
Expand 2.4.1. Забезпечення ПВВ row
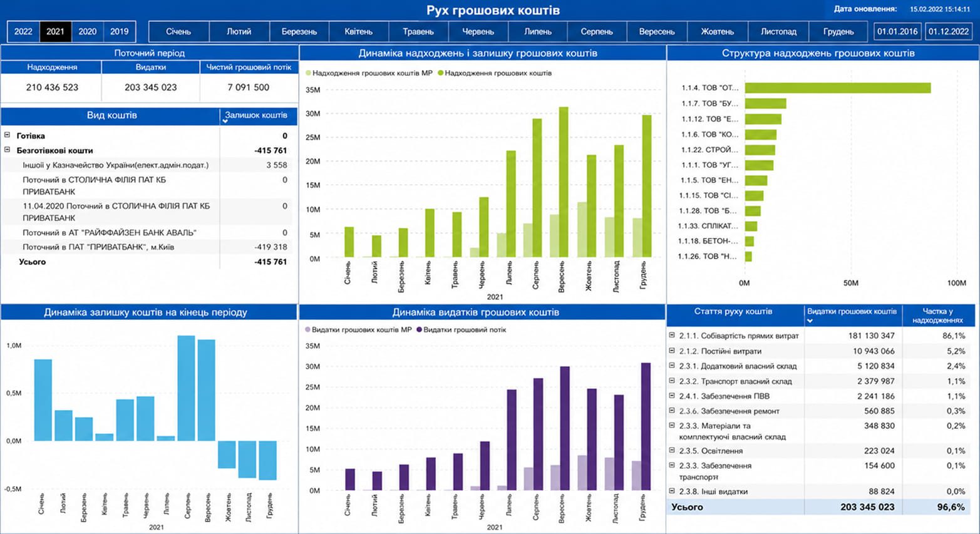coord(672,396)
